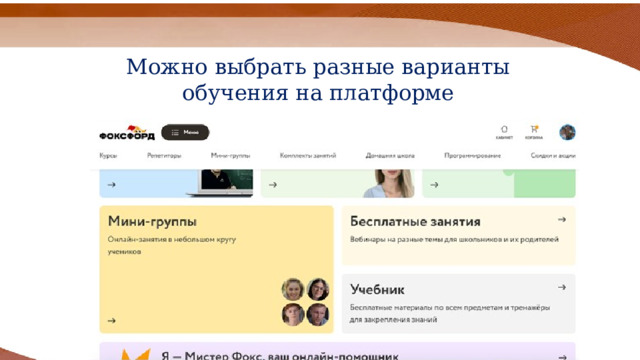Click the Мистер Фокс fox icon
640x360 pixels.
(136, 354)
